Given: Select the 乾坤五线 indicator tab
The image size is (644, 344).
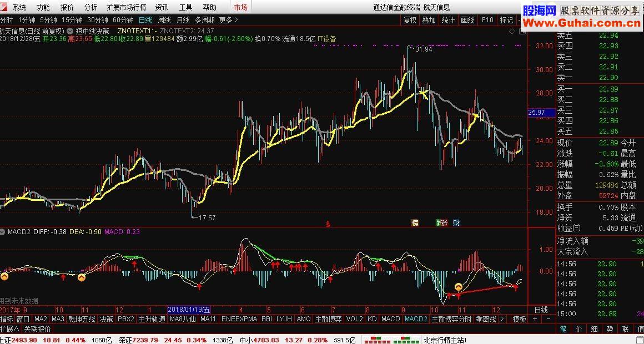Looking at the screenshot, I should click(x=82, y=319).
